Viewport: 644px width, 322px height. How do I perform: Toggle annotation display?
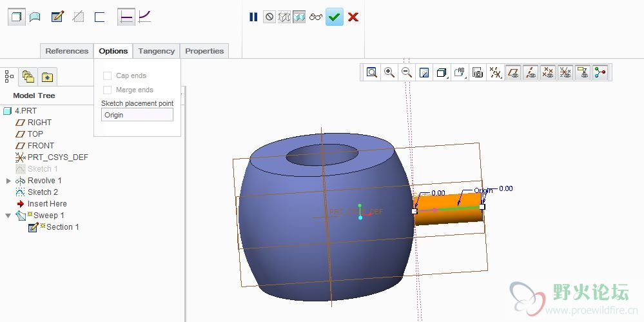pyautogui.click(x=583, y=73)
